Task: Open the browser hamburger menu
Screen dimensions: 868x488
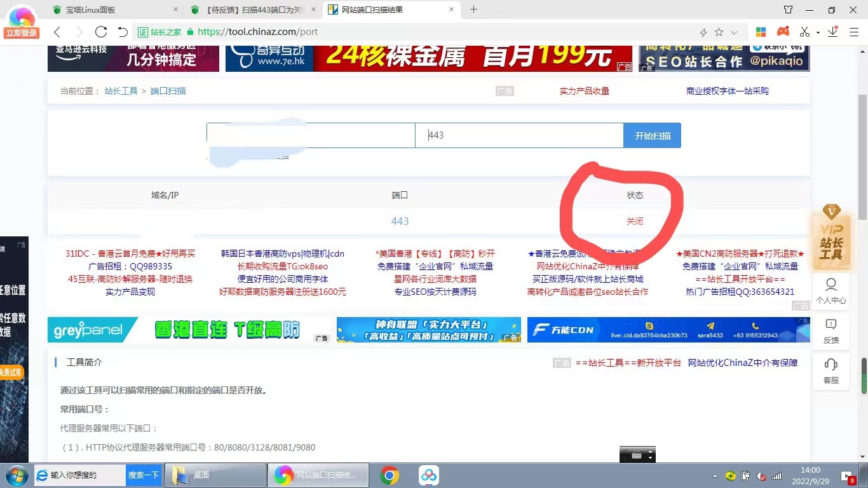Action: [x=854, y=32]
